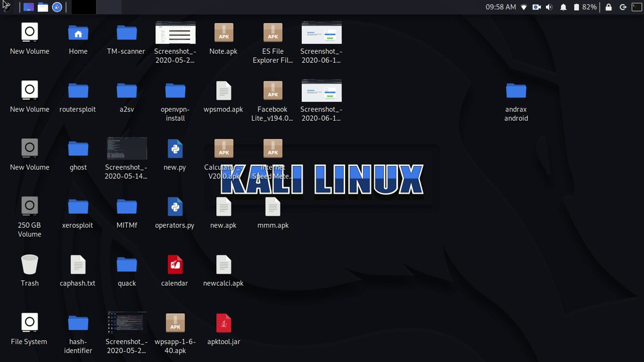Click the purple show desktop panel icon
This screenshot has width=644, height=362.
click(28, 7)
